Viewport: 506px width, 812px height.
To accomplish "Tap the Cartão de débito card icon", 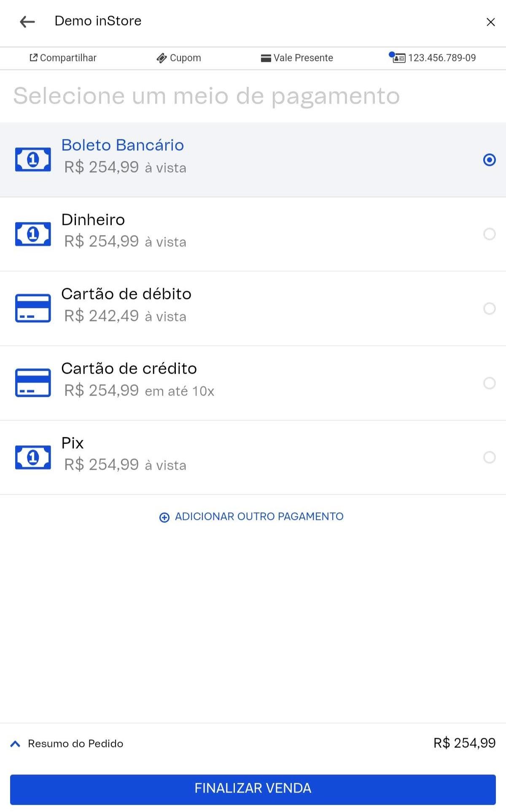I will pos(33,308).
